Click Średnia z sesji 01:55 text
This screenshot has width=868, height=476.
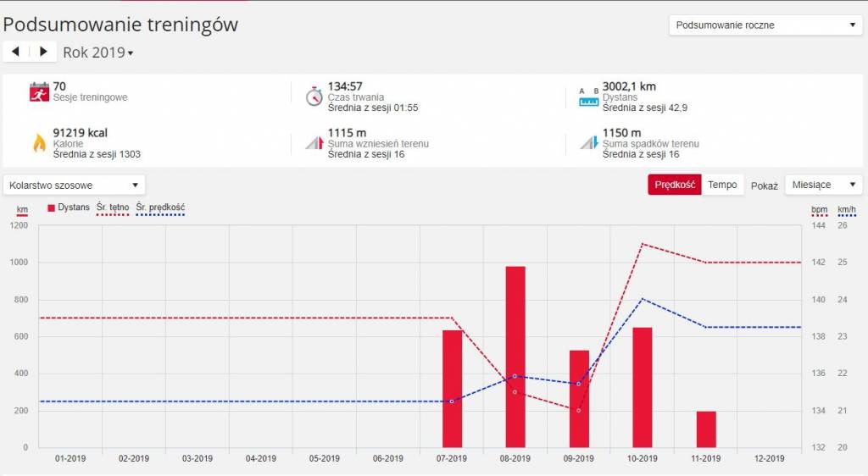pos(373,108)
